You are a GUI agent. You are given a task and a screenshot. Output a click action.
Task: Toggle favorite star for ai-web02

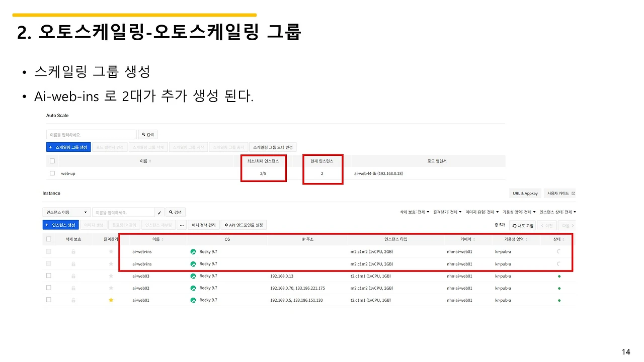click(111, 288)
